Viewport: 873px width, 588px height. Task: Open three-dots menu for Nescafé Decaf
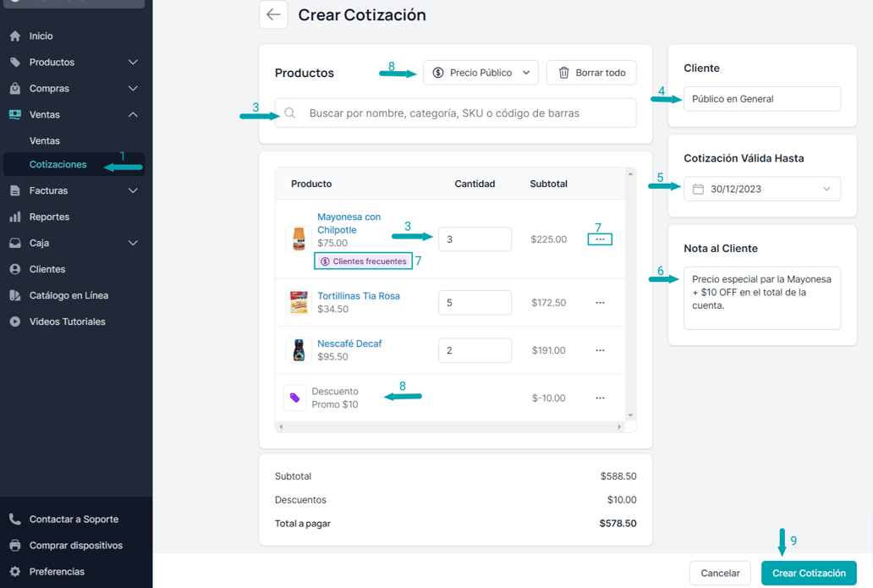[600, 350]
